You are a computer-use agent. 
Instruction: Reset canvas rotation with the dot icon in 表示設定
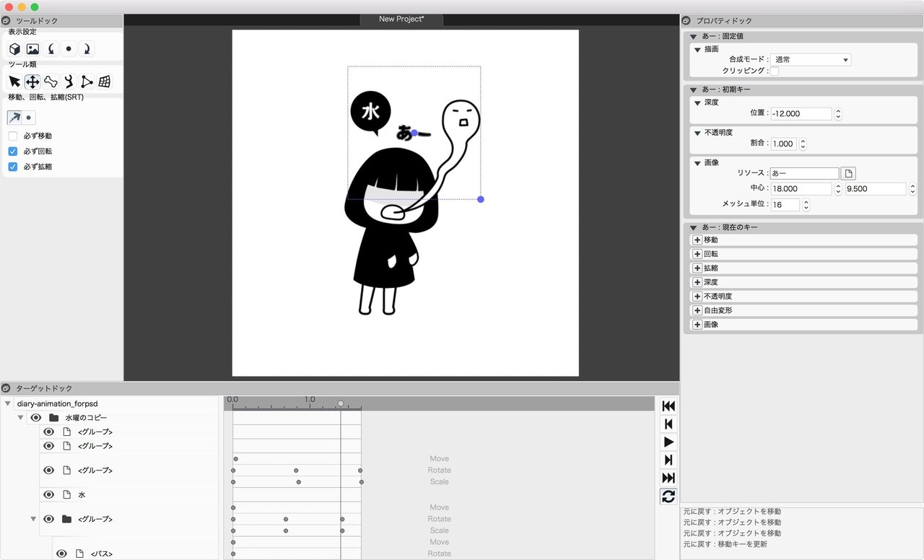click(69, 49)
